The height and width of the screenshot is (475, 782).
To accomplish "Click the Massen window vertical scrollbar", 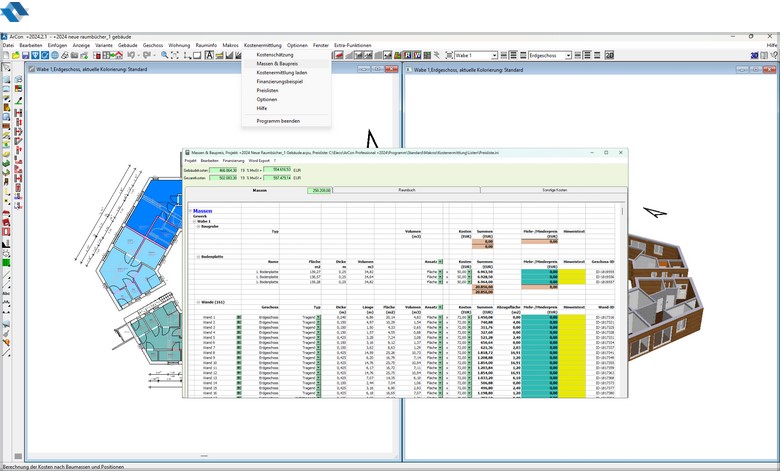I will coord(622,212).
